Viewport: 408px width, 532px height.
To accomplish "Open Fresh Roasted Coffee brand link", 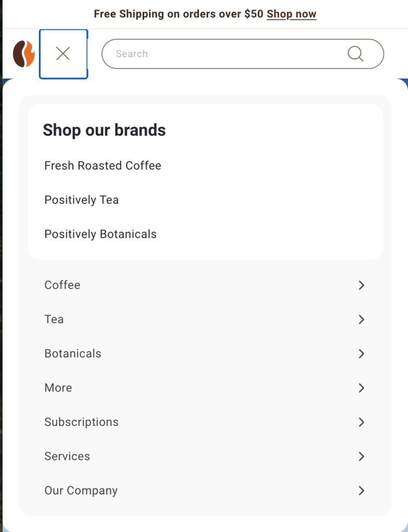I will click(103, 165).
